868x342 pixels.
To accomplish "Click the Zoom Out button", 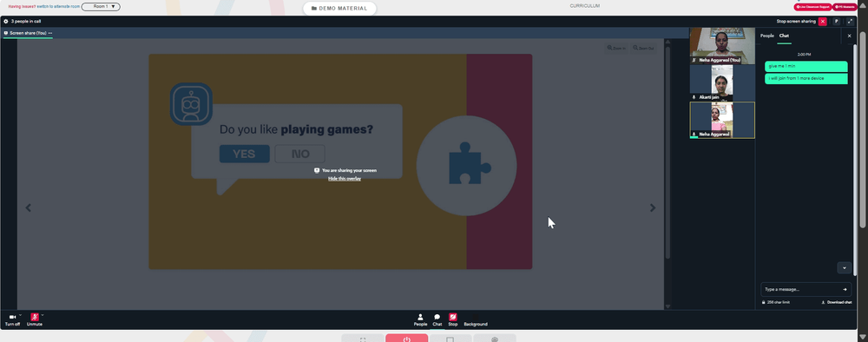I will (x=643, y=48).
